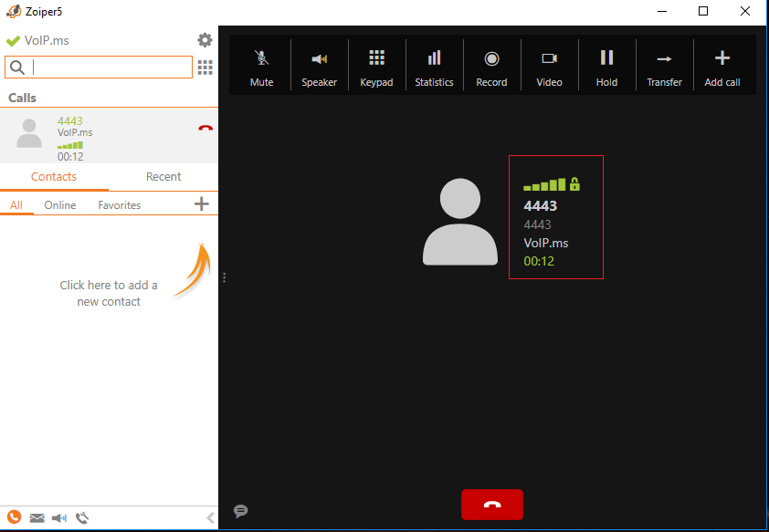Put the call on Hold
769x532 pixels.
pos(606,64)
